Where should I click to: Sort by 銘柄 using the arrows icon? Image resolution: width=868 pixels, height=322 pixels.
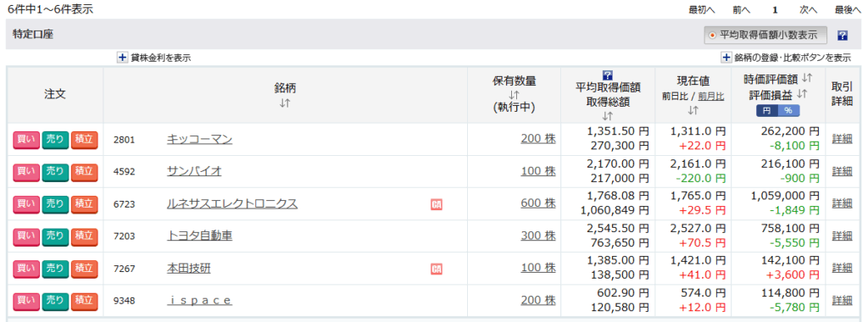point(285,103)
